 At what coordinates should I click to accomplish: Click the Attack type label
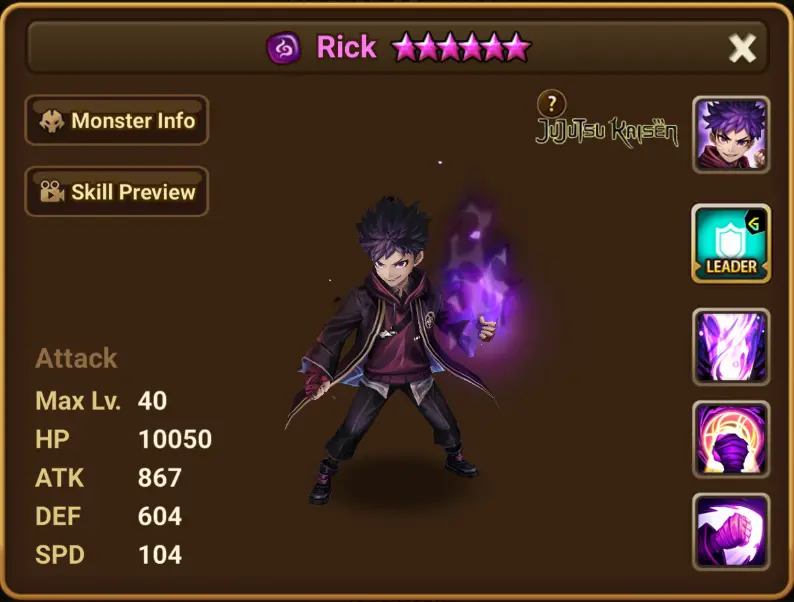tap(76, 358)
